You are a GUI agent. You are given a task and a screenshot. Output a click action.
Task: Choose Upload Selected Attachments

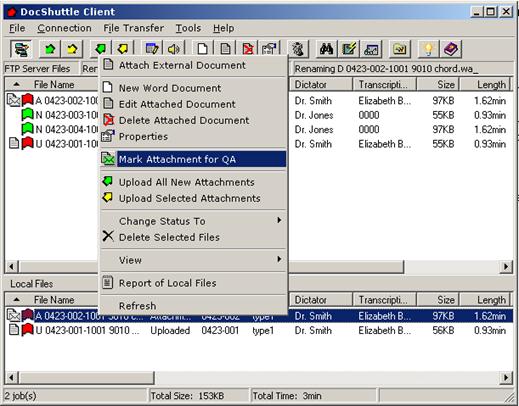(x=193, y=198)
